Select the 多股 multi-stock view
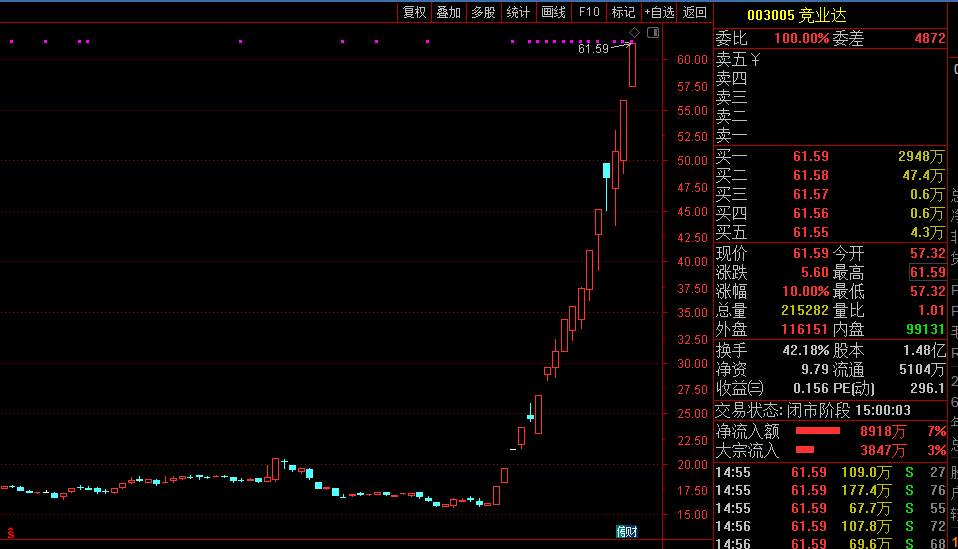This screenshot has height=549, width=958. [x=483, y=12]
